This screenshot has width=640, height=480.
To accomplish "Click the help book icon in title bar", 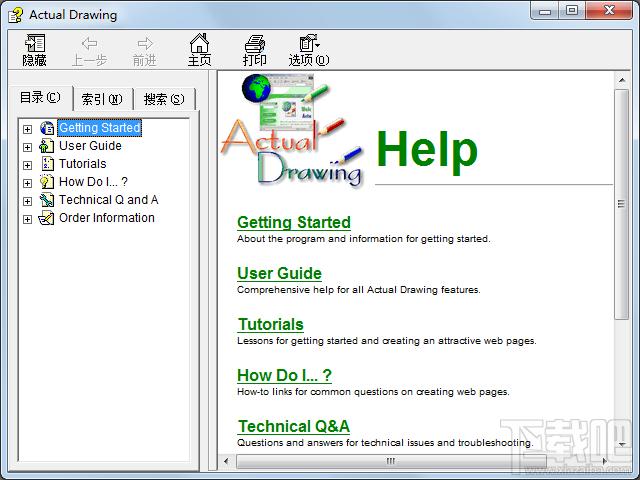I will click(16, 15).
